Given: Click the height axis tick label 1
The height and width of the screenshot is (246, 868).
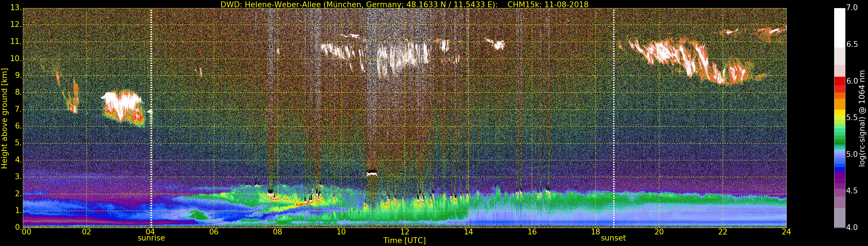Looking at the screenshot, I should 18,211.
